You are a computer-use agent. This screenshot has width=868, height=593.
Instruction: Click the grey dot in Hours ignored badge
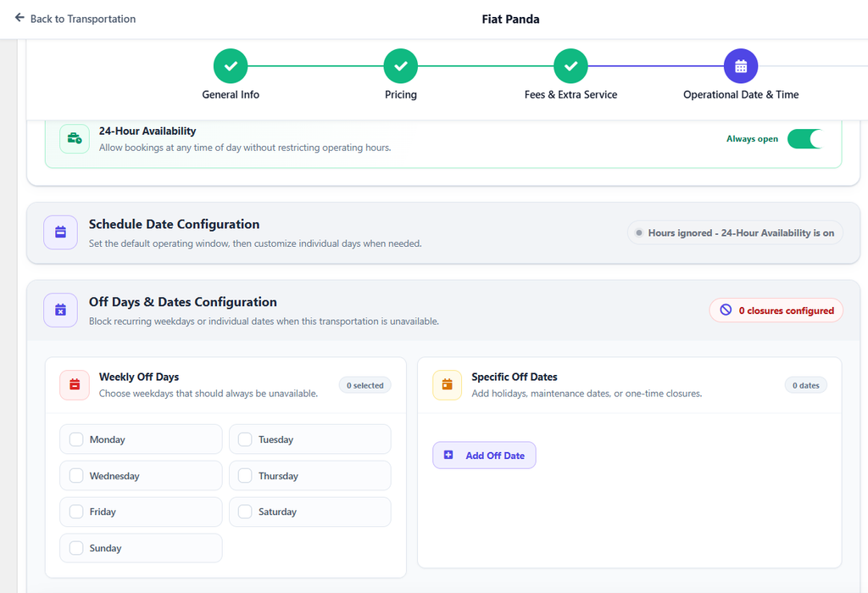pos(639,232)
